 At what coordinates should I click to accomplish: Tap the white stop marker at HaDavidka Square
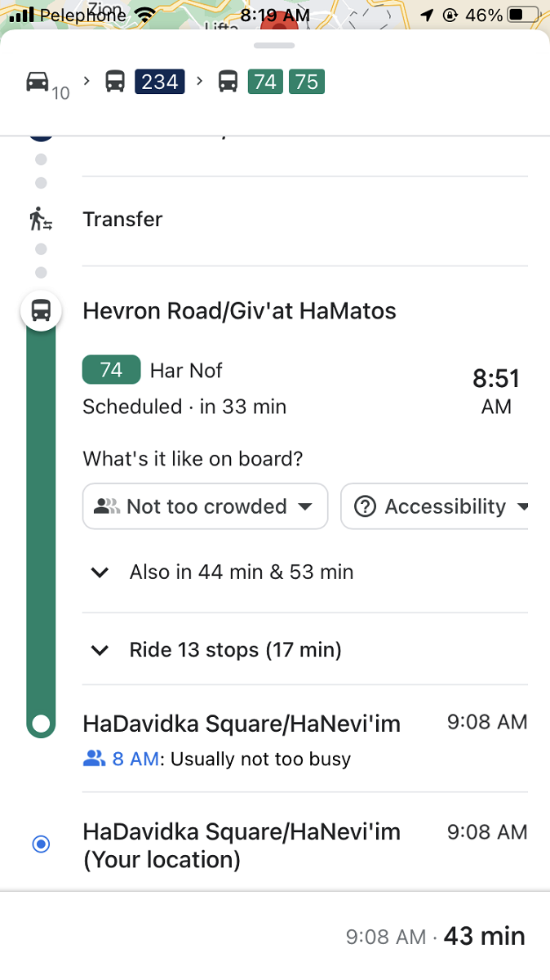click(41, 724)
